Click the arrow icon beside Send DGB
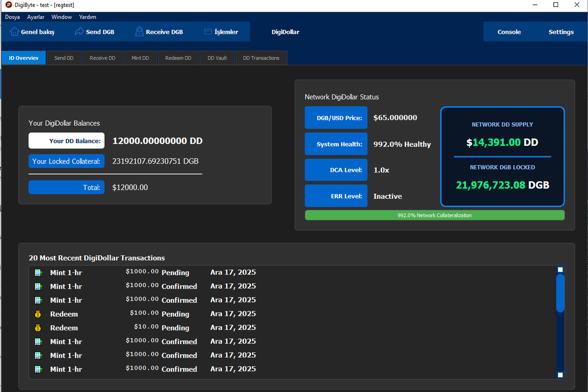Viewport: 588px width, 392px height. pyautogui.click(x=79, y=32)
